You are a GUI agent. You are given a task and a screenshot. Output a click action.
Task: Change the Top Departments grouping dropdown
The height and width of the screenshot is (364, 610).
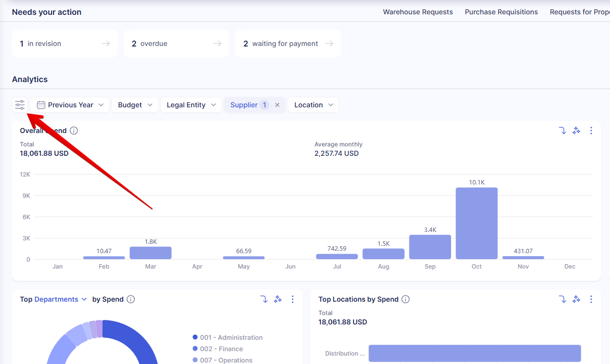60,299
